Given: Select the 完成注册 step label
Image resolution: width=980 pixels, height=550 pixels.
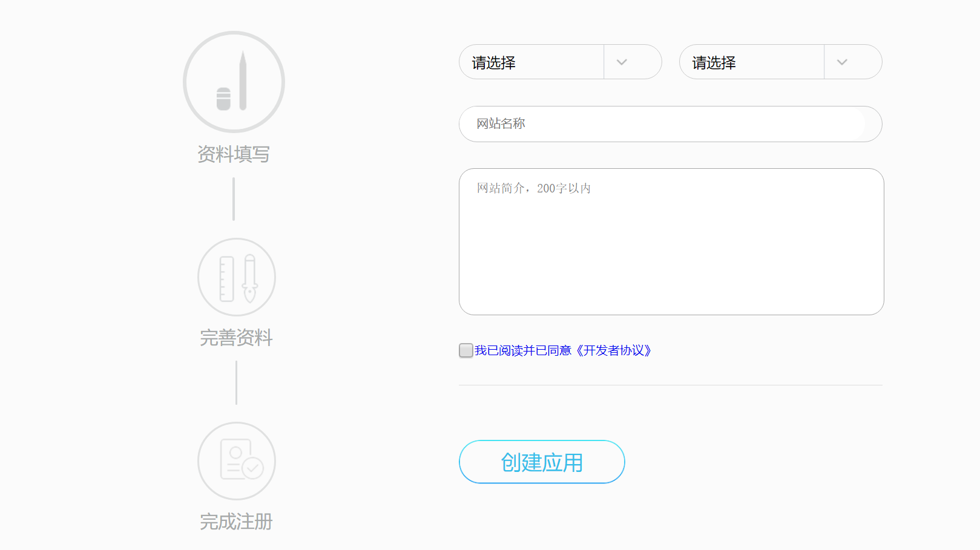Looking at the screenshot, I should pos(236,522).
